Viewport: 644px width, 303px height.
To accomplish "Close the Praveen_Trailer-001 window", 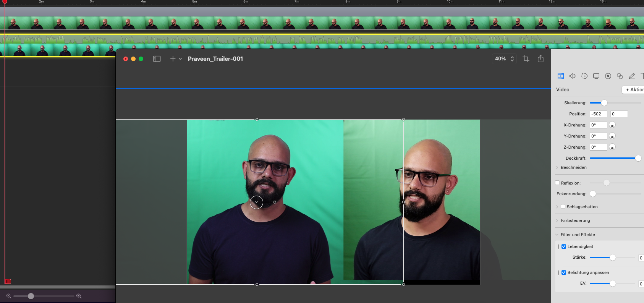I will tap(126, 59).
